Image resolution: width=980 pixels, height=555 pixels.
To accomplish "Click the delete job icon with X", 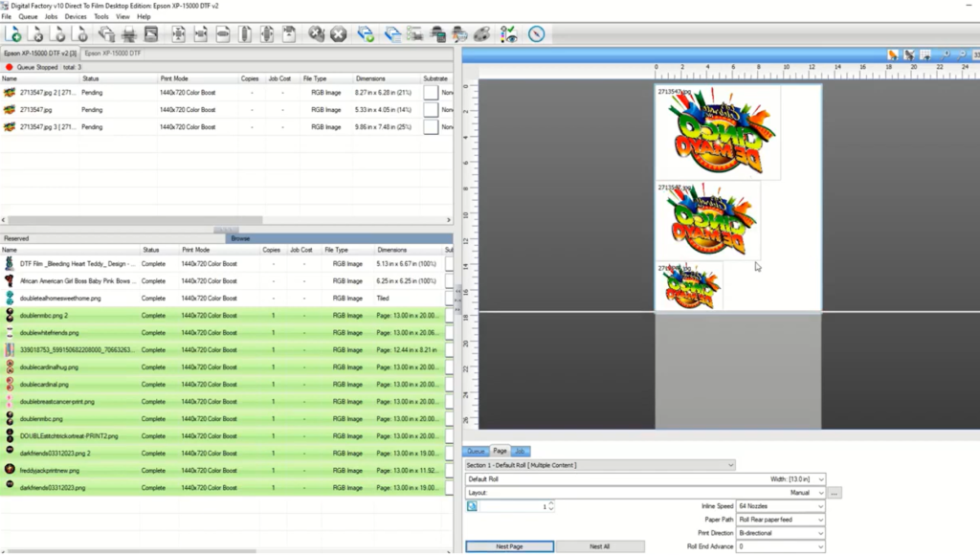I will [x=36, y=34].
